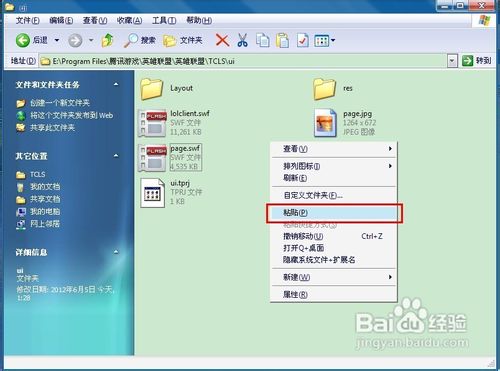Open the Back history dropdown arrow

pos(57,40)
